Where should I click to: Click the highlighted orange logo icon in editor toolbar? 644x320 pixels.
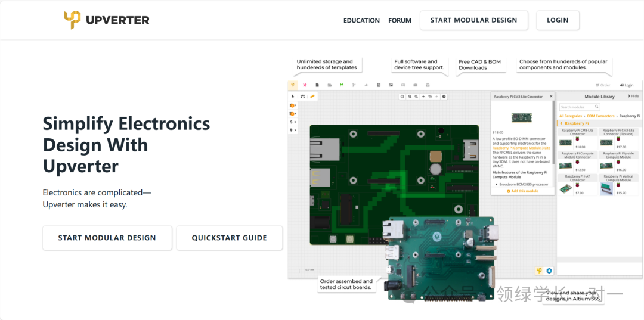pos(293,85)
